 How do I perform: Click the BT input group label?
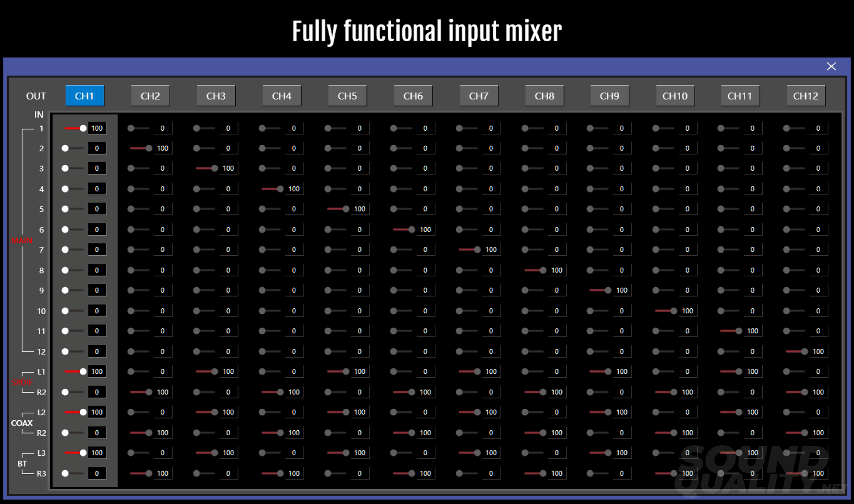(x=22, y=464)
